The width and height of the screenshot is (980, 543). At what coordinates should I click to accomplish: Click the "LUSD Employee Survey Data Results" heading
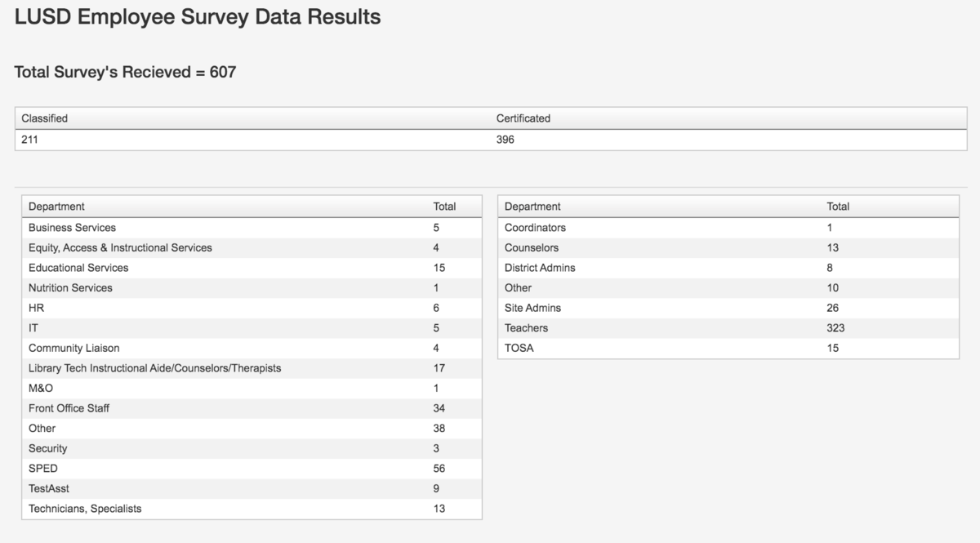198,16
